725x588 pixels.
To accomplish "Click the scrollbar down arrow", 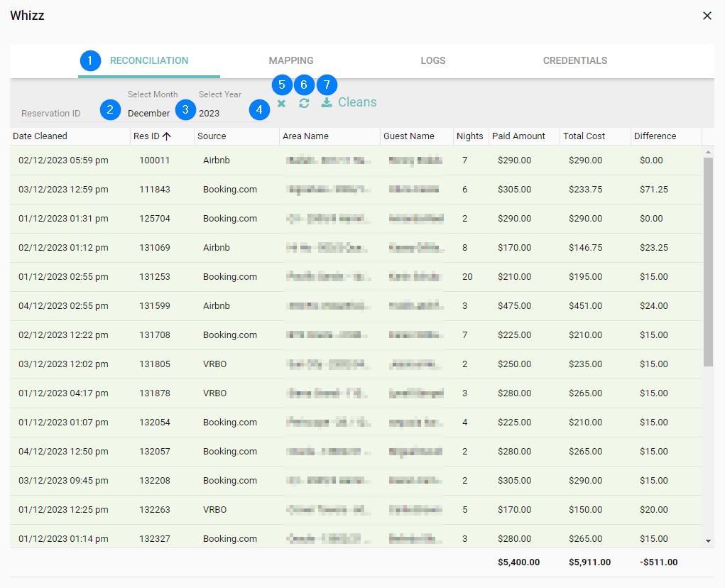I will pyautogui.click(x=708, y=540).
